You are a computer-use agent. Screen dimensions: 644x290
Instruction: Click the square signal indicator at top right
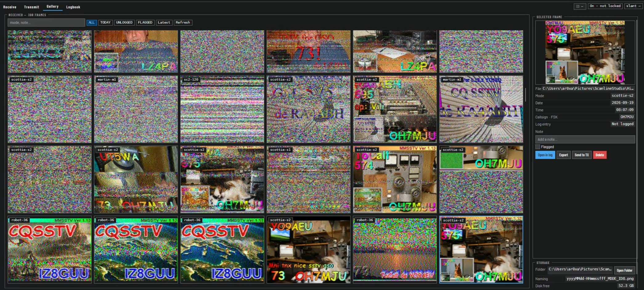(580, 6)
